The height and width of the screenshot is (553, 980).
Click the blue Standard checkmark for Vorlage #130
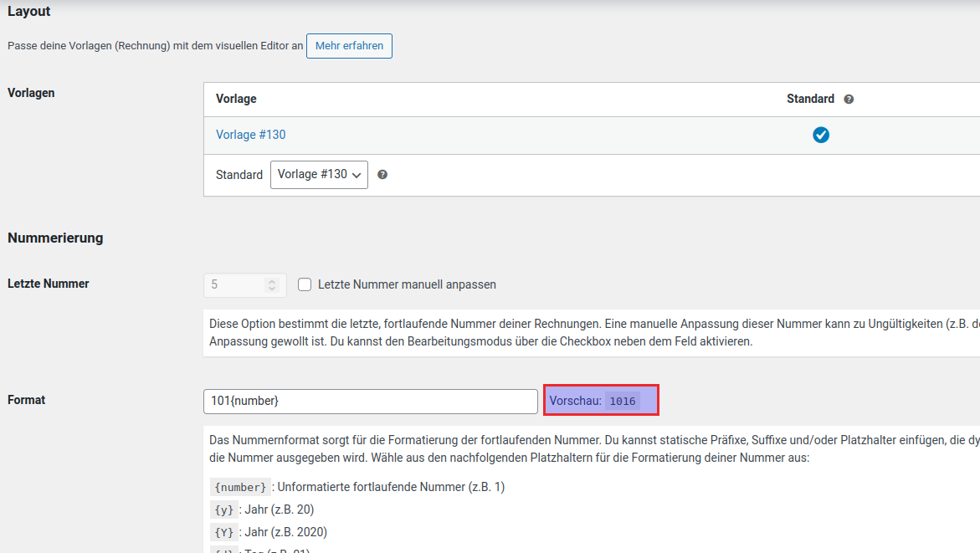(x=821, y=136)
